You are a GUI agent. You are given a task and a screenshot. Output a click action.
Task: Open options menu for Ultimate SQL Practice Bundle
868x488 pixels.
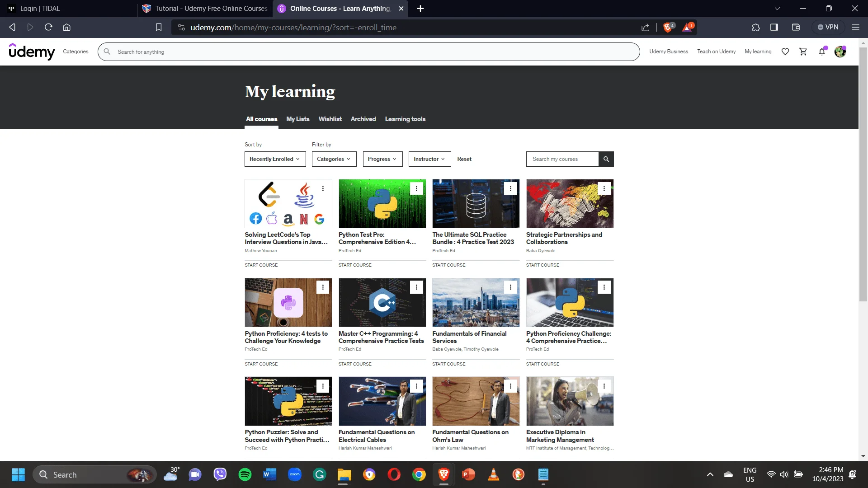(510, 188)
